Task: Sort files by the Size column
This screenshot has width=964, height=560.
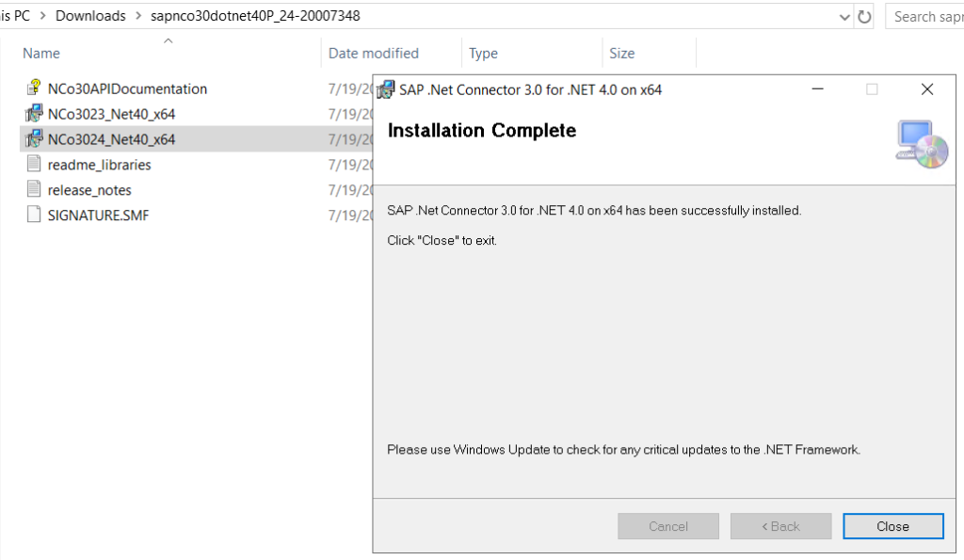Action: point(621,54)
